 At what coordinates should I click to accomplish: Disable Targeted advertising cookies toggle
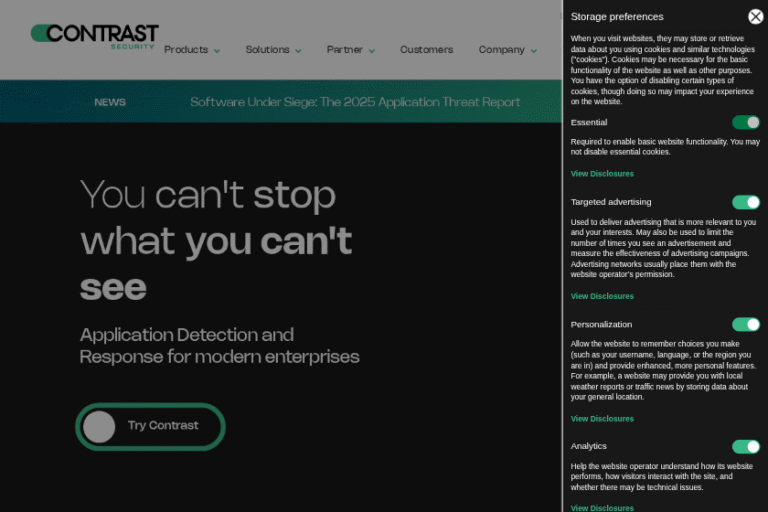(745, 202)
